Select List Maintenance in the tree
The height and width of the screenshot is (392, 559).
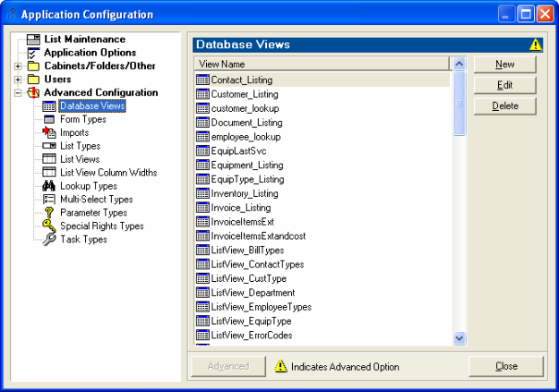(84, 39)
